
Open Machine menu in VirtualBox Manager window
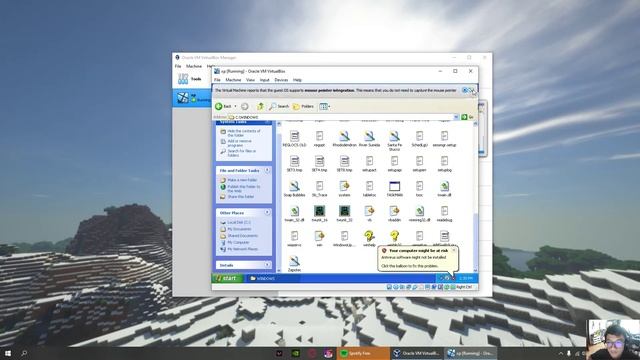[194, 66]
